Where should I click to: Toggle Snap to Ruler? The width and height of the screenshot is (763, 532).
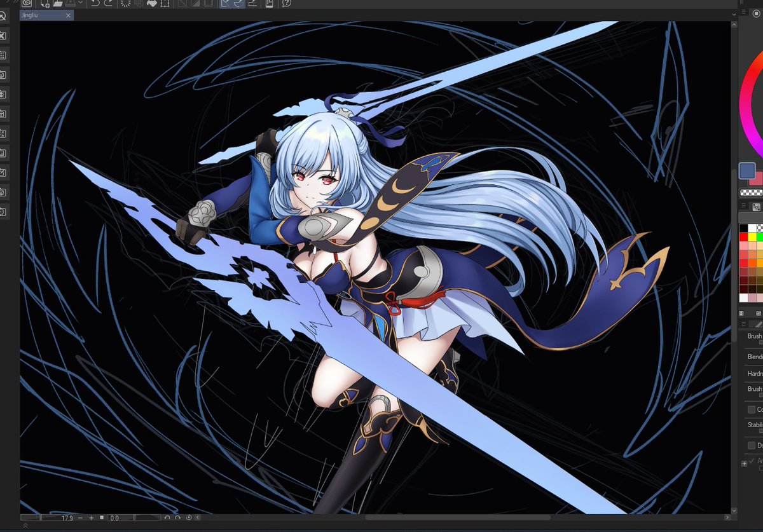click(x=225, y=4)
